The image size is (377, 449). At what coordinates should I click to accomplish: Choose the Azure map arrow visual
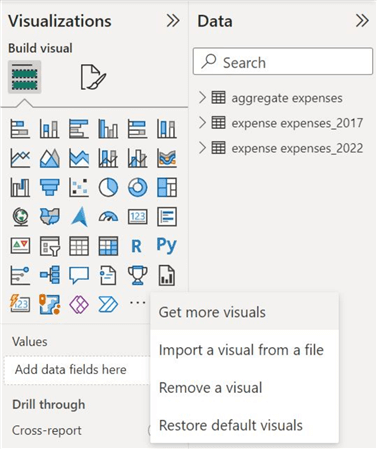[x=79, y=217]
